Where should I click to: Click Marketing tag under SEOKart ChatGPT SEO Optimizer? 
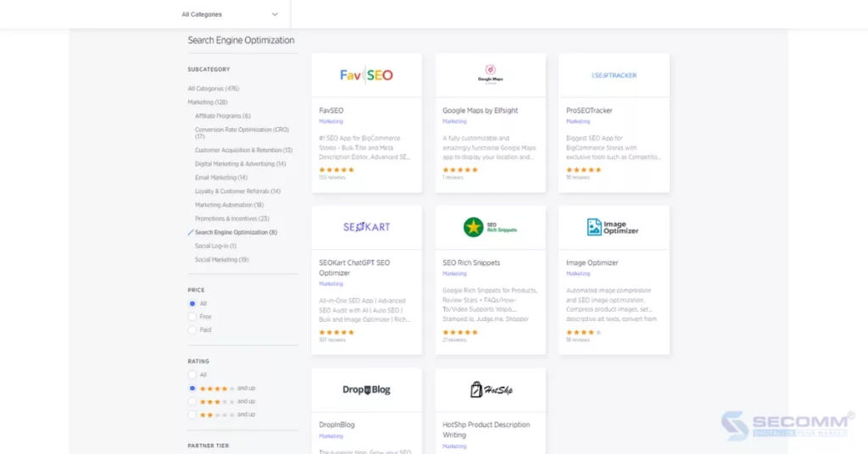(331, 284)
